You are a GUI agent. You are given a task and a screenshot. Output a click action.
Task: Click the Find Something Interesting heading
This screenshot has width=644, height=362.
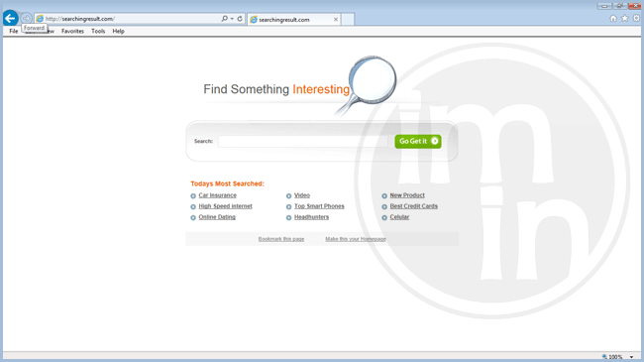point(276,89)
